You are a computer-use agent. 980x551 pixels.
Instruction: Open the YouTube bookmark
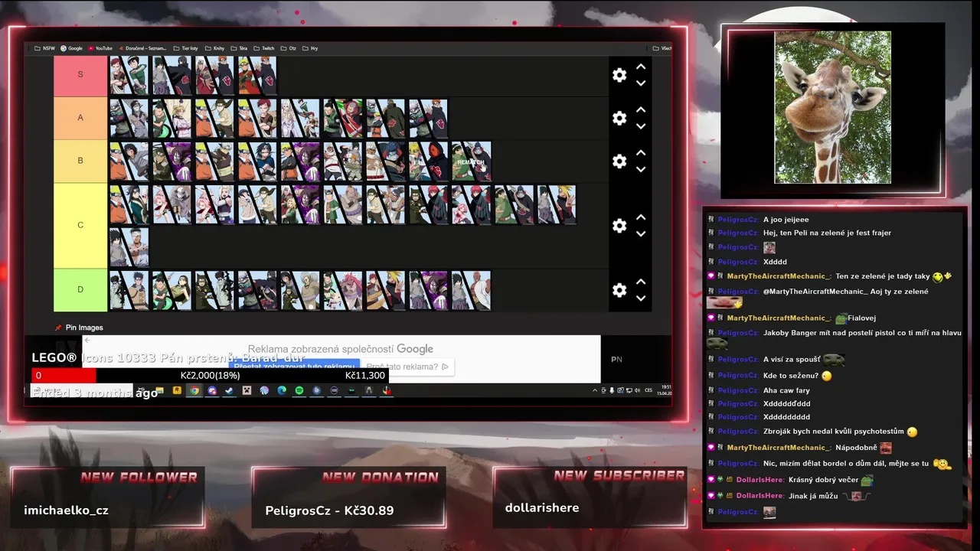[x=100, y=48]
